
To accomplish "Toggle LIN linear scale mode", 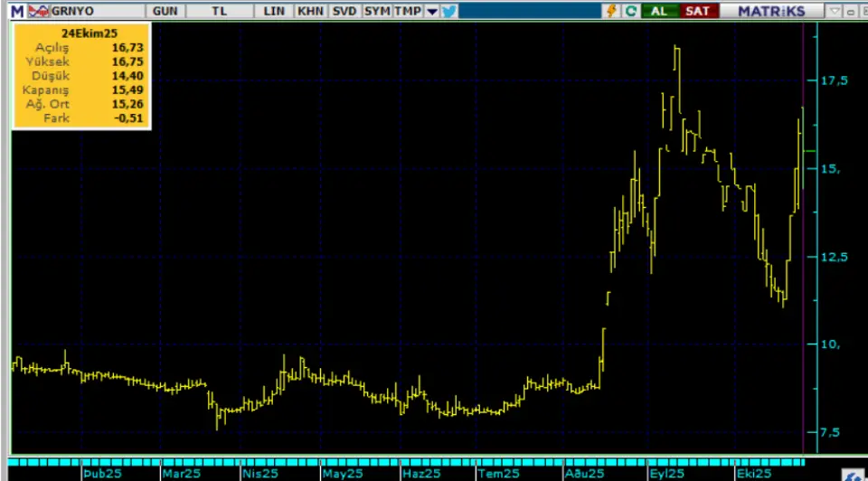I will coord(275,11).
